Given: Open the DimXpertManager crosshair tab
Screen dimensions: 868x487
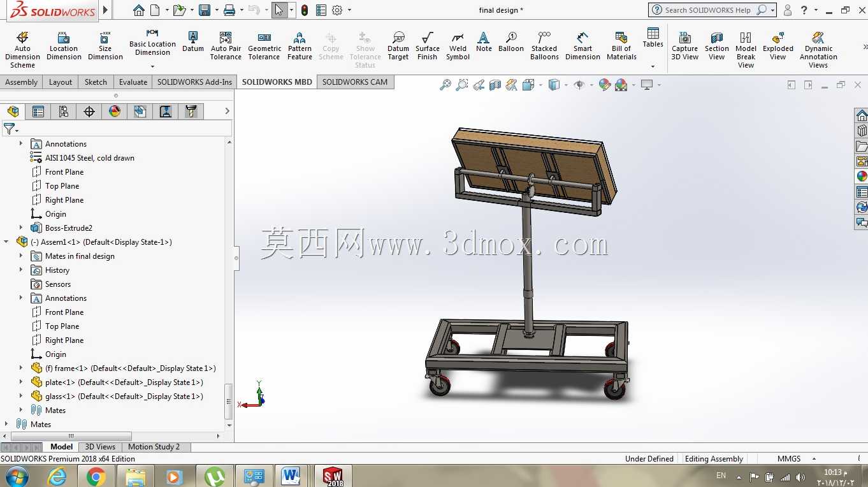Looking at the screenshot, I should [x=89, y=112].
